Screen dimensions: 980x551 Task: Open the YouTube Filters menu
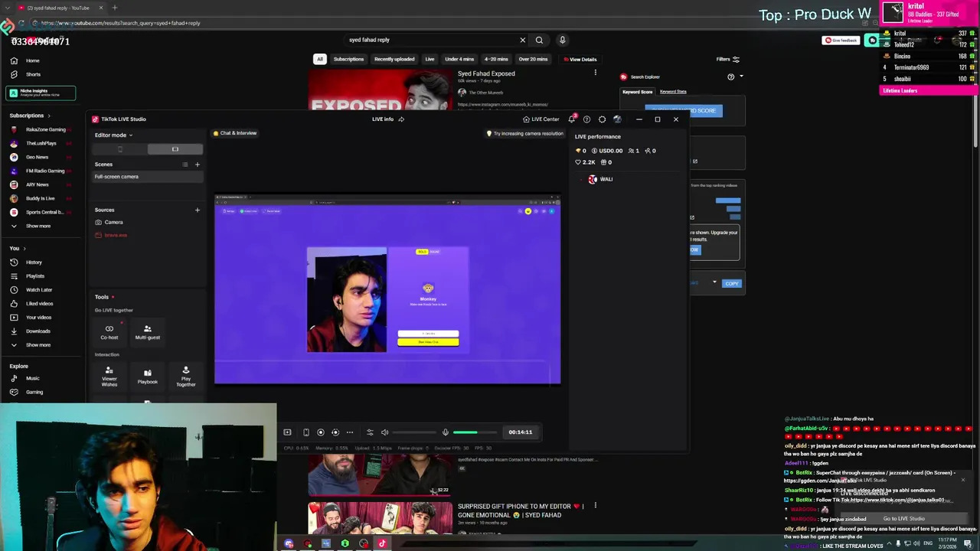pyautogui.click(x=727, y=59)
